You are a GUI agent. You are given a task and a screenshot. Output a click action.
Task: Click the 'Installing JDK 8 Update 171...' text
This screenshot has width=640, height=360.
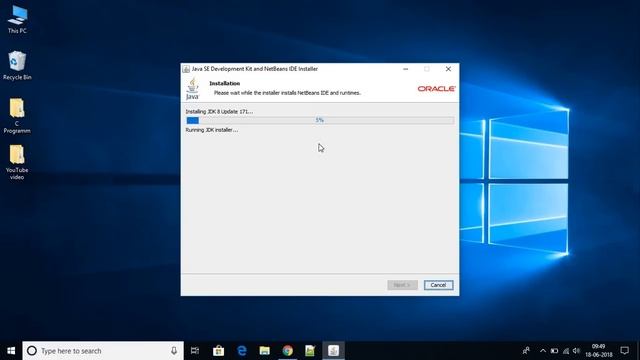[219, 111]
